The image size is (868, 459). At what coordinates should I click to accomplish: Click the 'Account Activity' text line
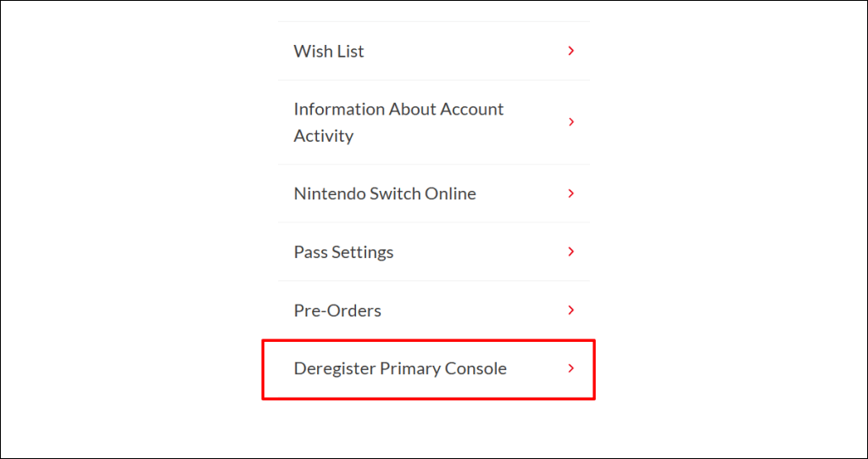coord(324,136)
